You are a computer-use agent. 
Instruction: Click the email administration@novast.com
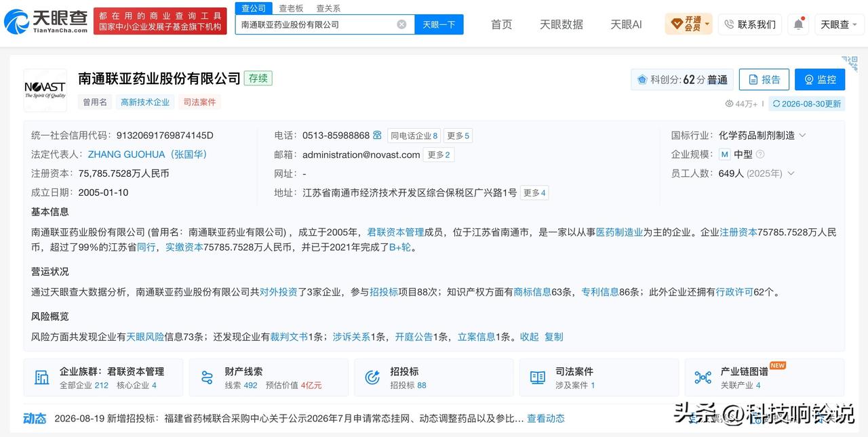361,154
